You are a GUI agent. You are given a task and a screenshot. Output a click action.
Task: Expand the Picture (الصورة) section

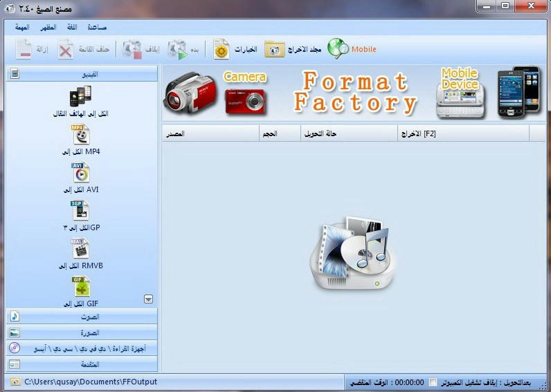(x=82, y=333)
